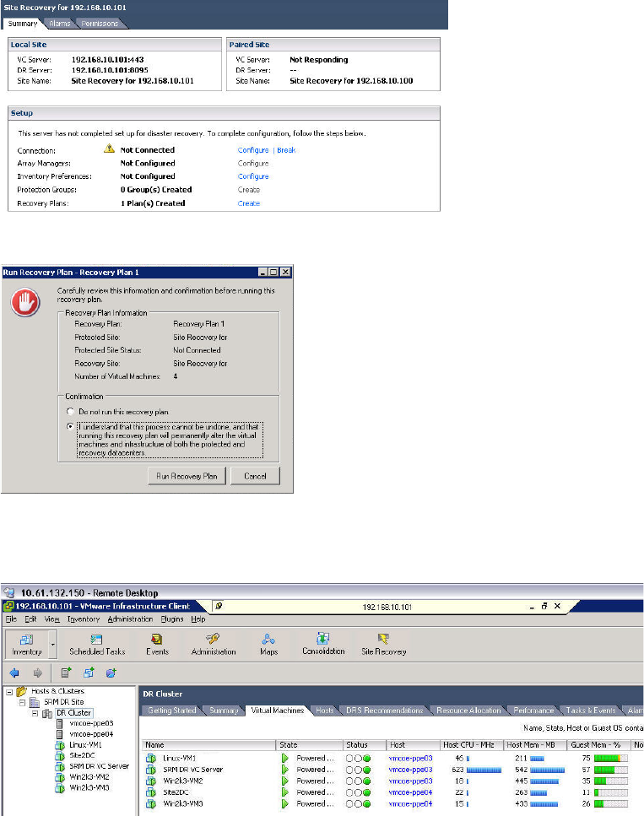Image resolution: width=644 pixels, height=816 pixels.
Task: Open the Help menu
Action: [198, 619]
